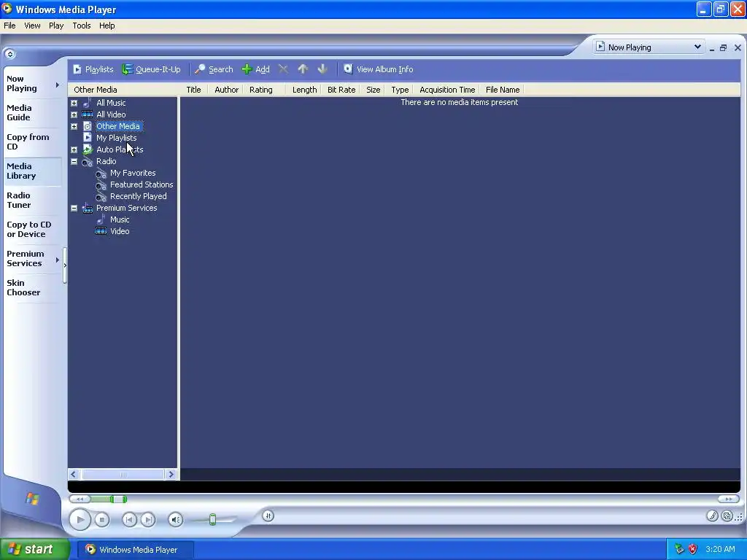
Task: Click the hide menu bar round button
Action: [10, 54]
